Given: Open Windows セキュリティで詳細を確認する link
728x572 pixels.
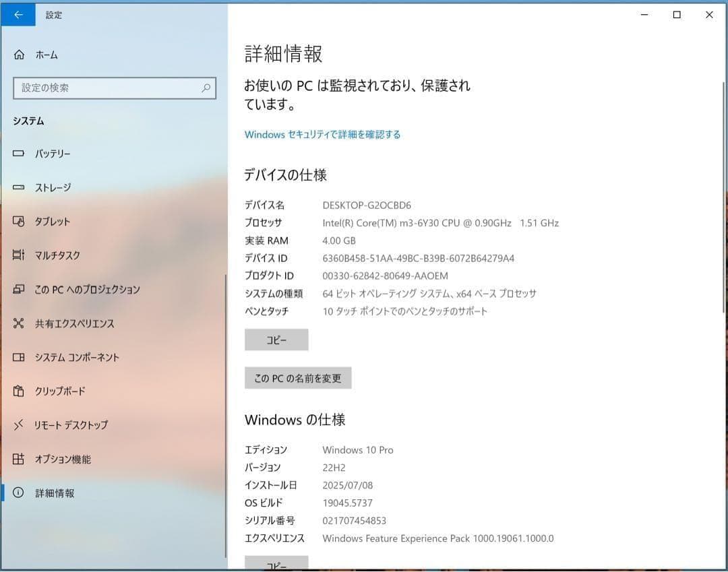Looking at the screenshot, I should (322, 134).
